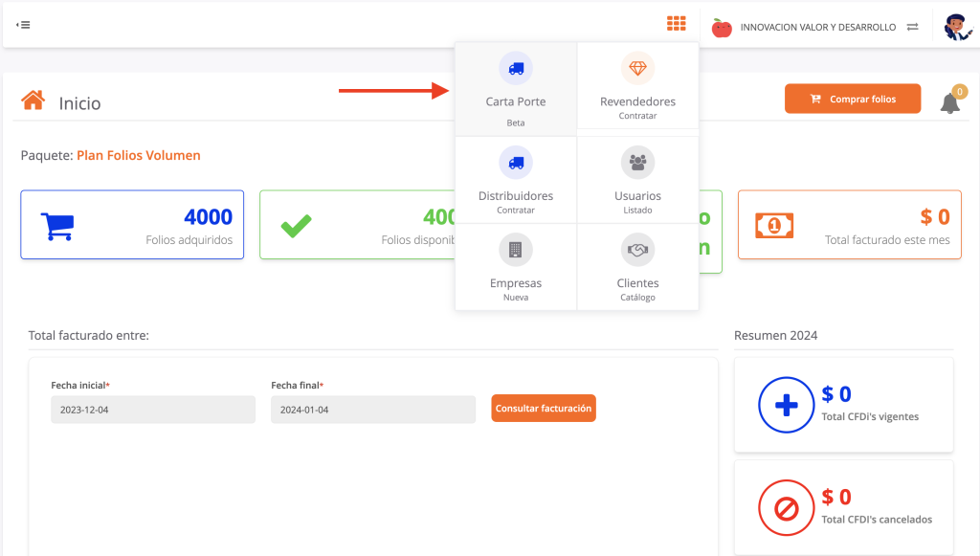Click the Total CFDi's cancelados label
The image size is (980, 556).
pyautogui.click(x=877, y=520)
